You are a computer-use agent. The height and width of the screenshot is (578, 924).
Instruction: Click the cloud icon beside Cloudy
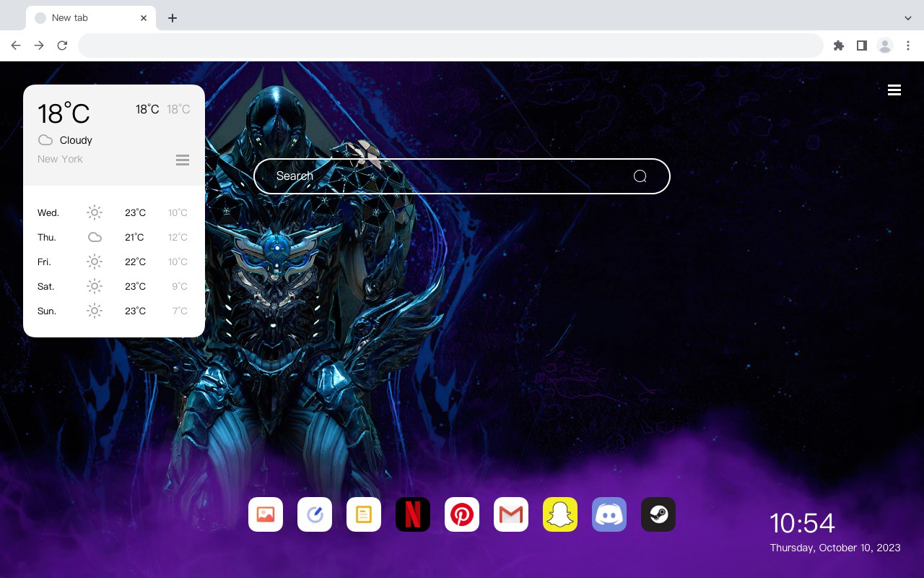(45, 140)
